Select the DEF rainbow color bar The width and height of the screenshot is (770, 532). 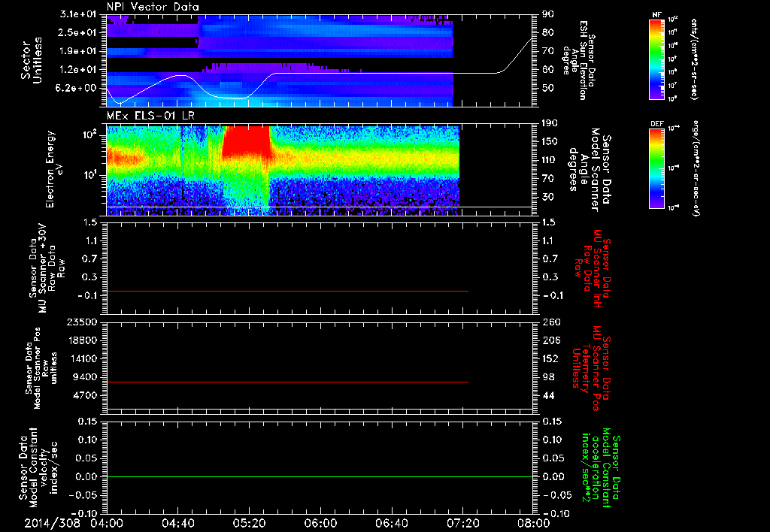coord(657,169)
